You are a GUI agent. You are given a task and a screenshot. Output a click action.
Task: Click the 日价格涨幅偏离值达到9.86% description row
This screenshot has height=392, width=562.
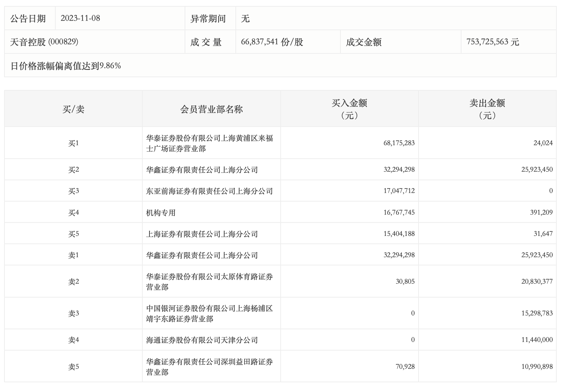click(66, 66)
